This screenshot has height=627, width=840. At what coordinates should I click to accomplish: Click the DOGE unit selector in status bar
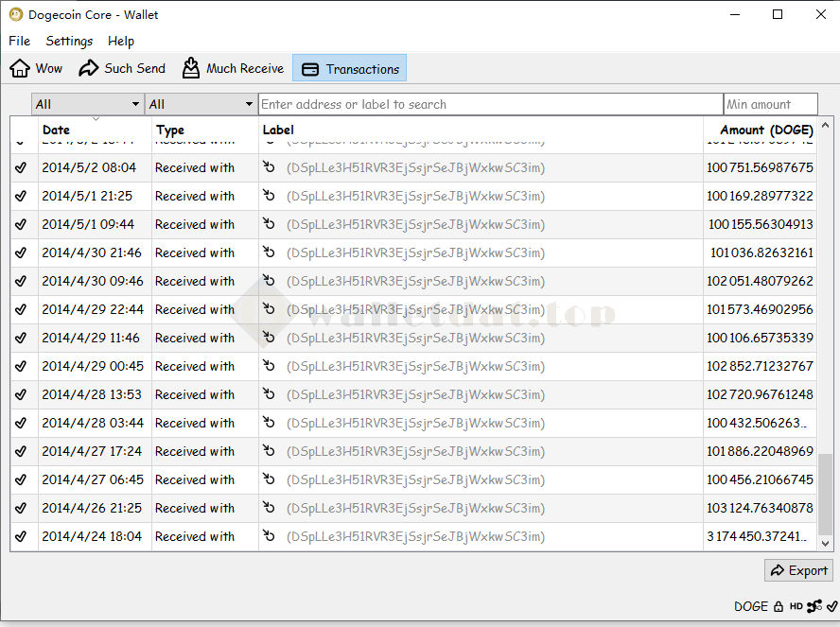(x=751, y=606)
